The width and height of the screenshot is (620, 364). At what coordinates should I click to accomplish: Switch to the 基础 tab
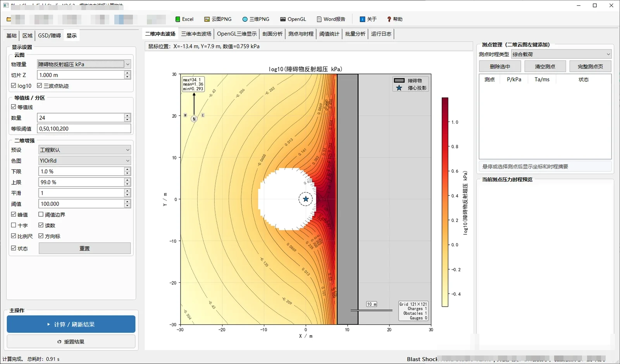point(12,36)
